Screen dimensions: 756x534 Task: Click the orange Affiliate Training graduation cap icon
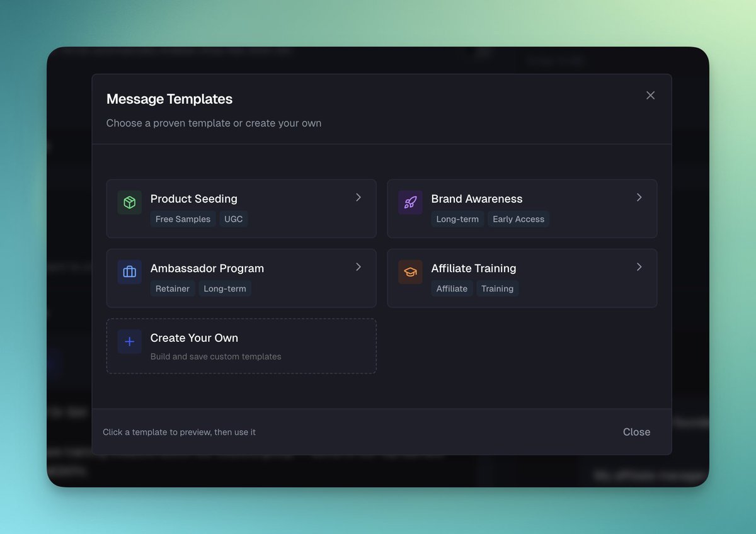tap(410, 272)
